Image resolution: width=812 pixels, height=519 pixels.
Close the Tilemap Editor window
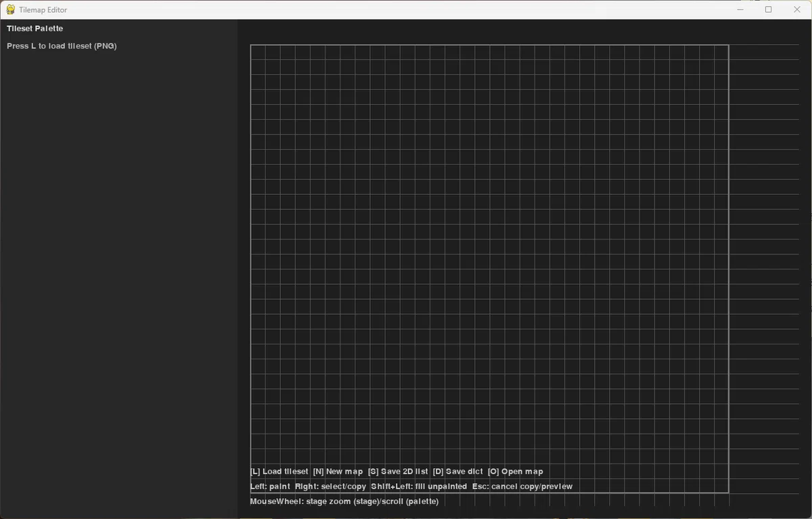tap(796, 9)
